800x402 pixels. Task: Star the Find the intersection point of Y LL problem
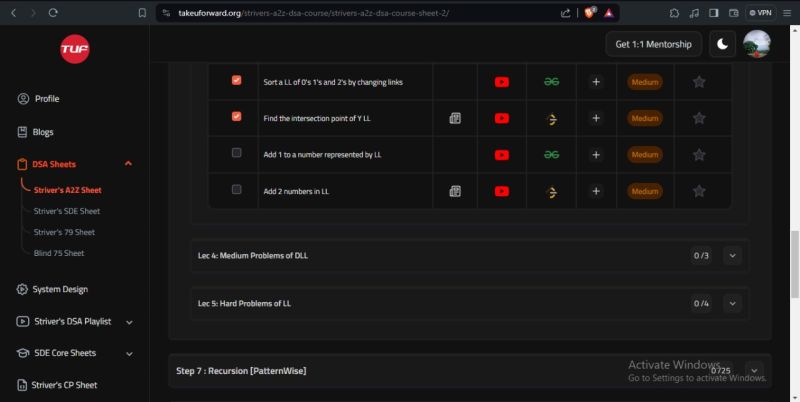[699, 118]
